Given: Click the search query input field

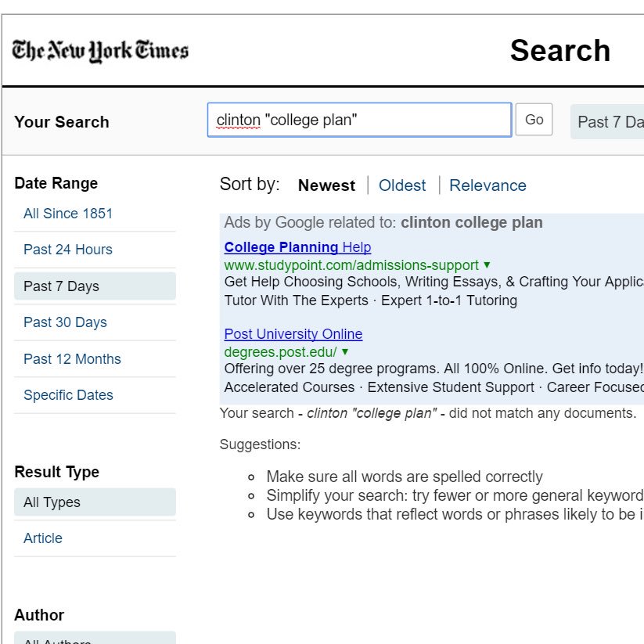Looking at the screenshot, I should click(359, 120).
